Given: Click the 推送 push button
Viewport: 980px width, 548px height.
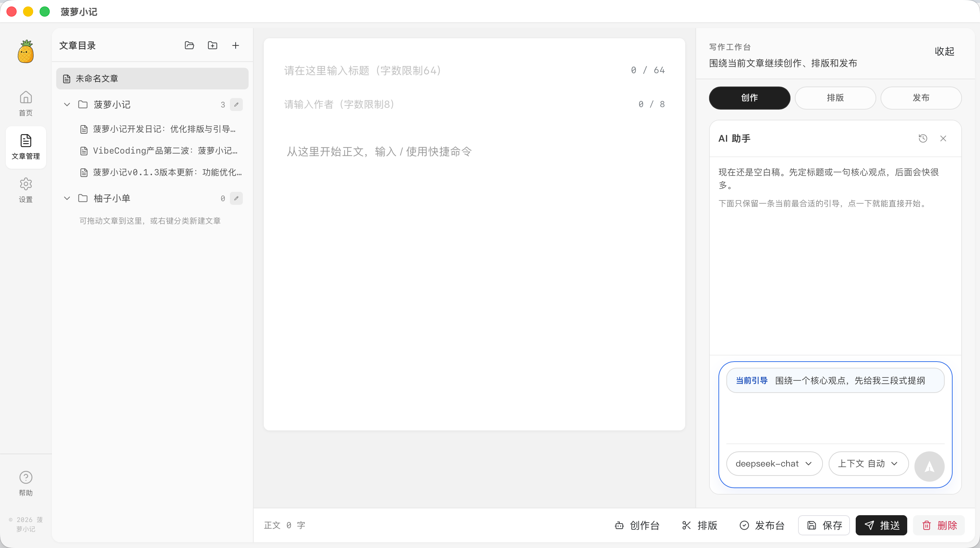Looking at the screenshot, I should click(881, 525).
